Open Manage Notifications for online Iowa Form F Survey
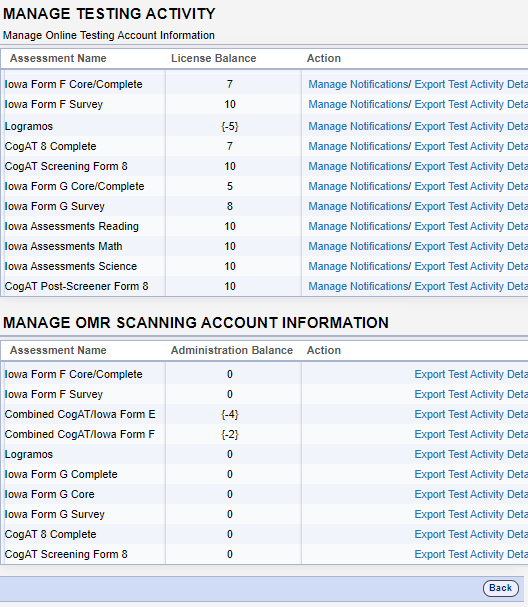 tap(359, 105)
